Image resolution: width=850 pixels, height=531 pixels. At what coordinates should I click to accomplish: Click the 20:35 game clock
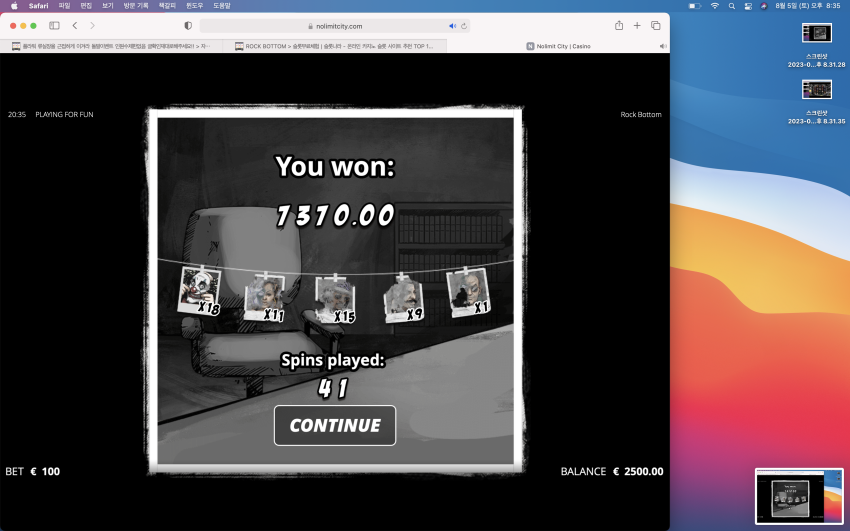coord(17,114)
